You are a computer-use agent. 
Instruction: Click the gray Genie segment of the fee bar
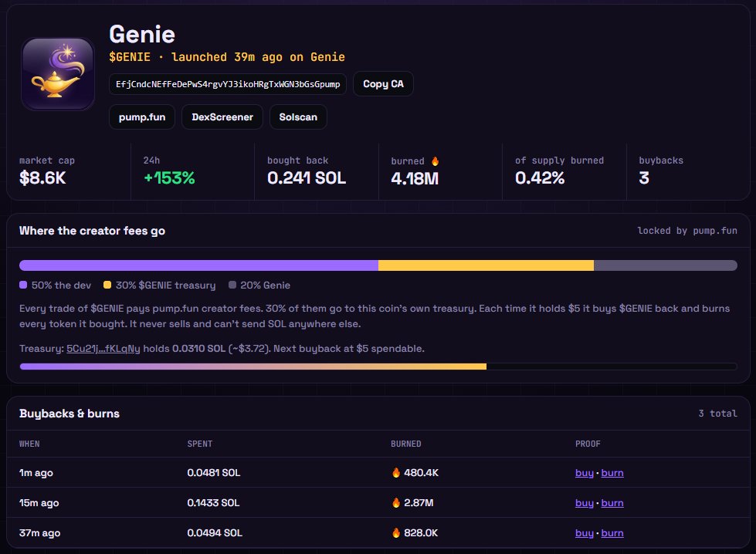[666, 265]
